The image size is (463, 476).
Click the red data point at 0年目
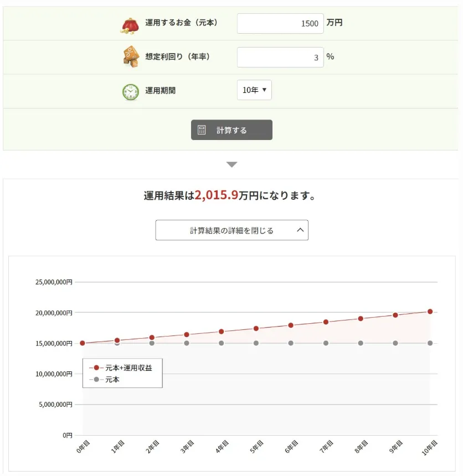pos(83,343)
